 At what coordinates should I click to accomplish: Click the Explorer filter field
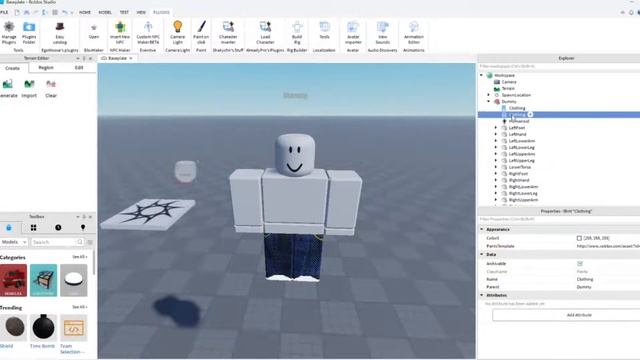559,66
